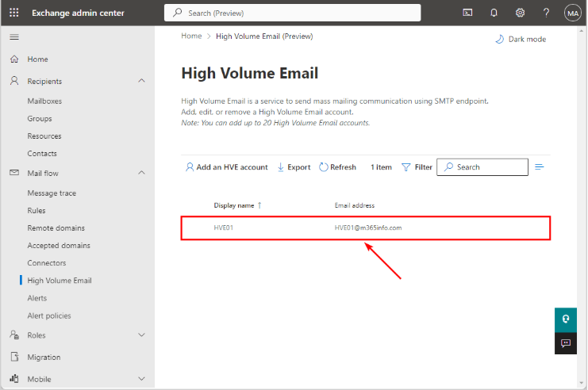Open the view options list icon
Image resolution: width=588 pixels, height=390 pixels.
point(540,167)
